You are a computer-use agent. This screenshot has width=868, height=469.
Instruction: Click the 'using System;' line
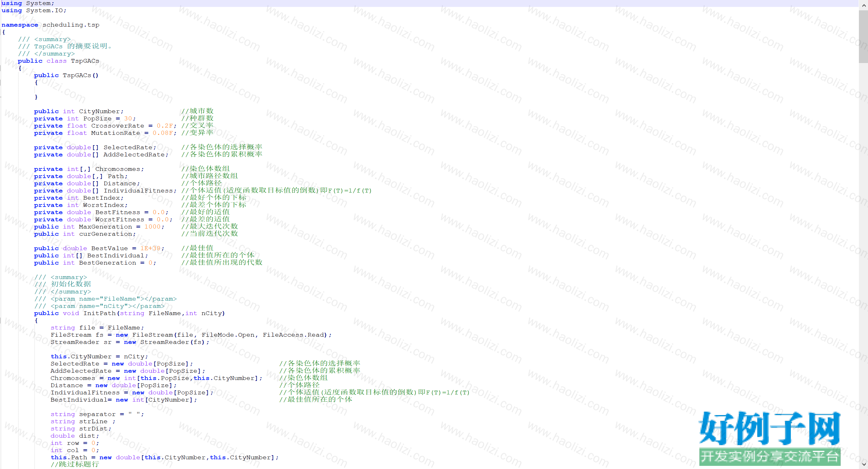point(28,3)
